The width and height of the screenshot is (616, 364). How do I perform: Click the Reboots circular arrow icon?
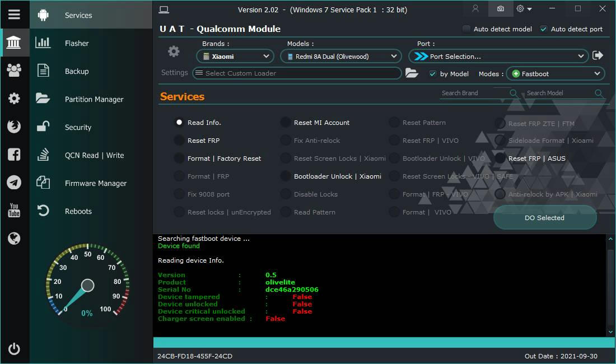pos(43,211)
